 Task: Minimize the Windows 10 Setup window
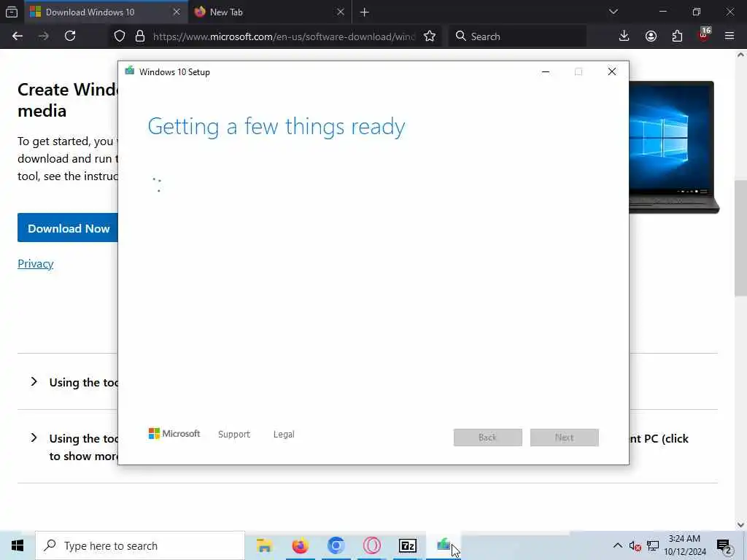546,72
